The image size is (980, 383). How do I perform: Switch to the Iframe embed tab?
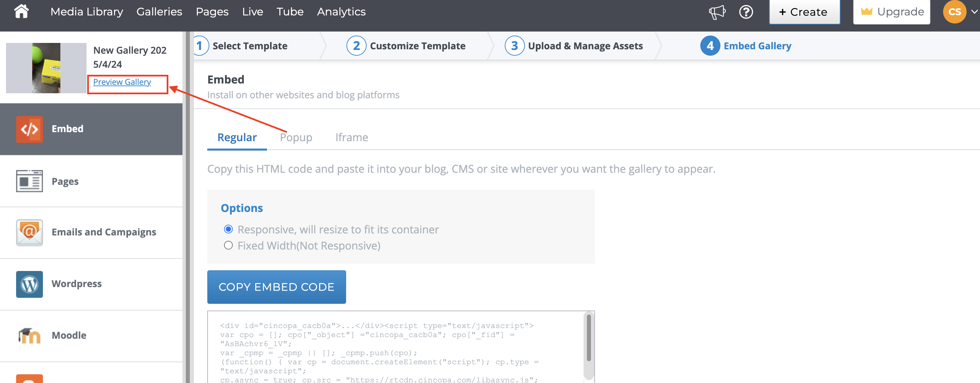pos(351,137)
